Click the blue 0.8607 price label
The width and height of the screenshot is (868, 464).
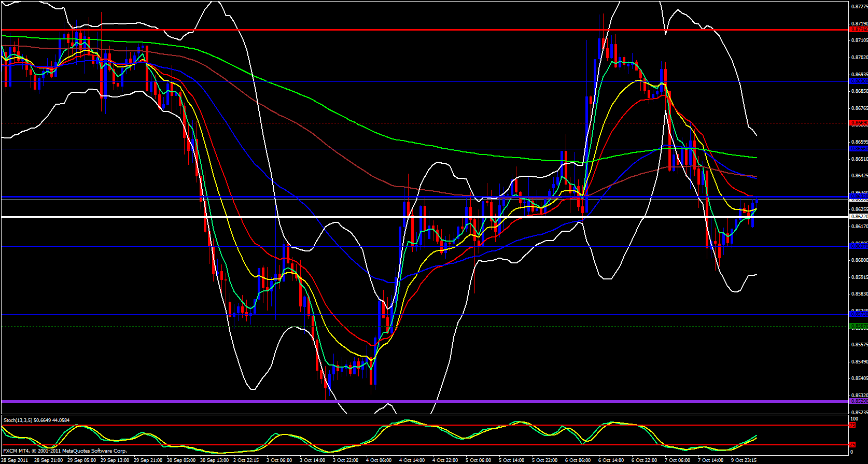coord(858,246)
